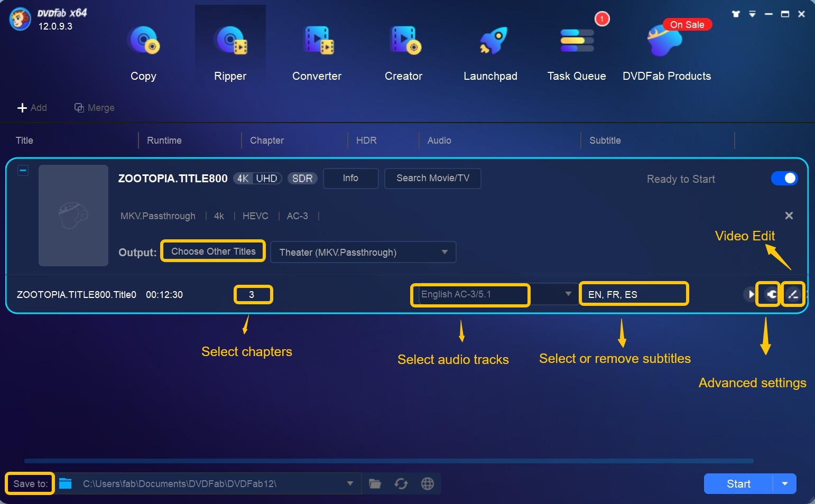Click the 4k resolution label
Screen dimensions: 815x504
pyautogui.click(x=219, y=216)
